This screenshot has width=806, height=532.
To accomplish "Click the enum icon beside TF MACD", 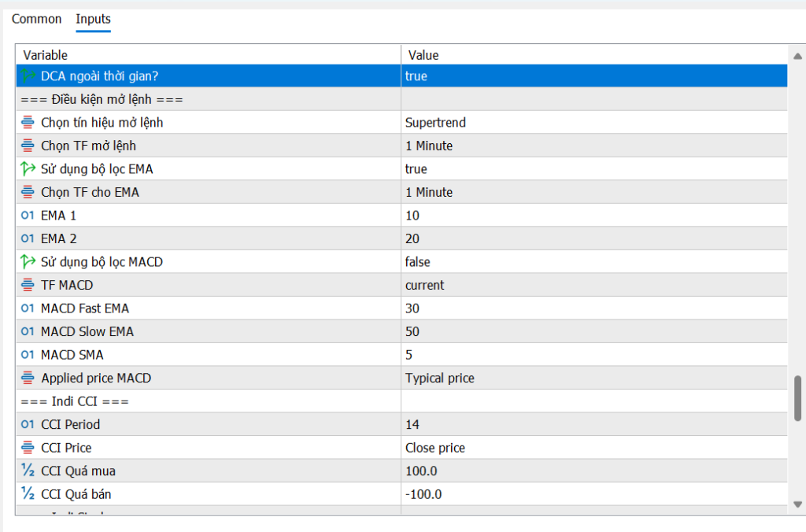I will (28, 286).
